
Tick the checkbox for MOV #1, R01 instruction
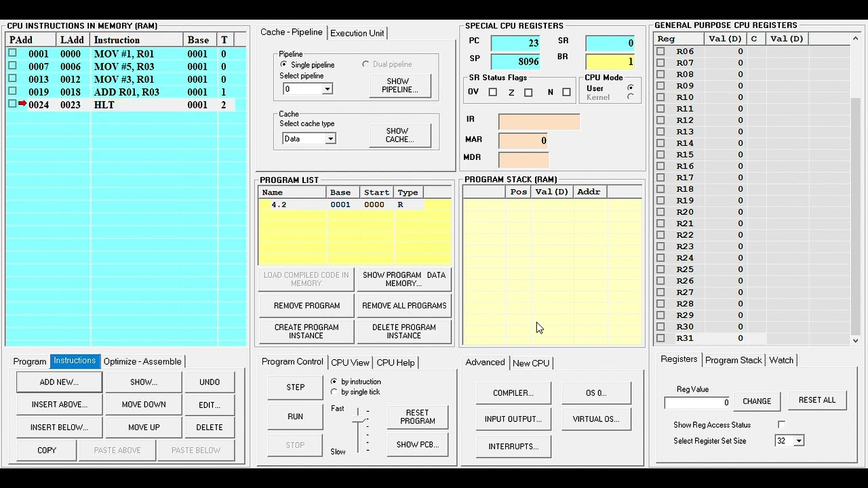click(x=12, y=53)
